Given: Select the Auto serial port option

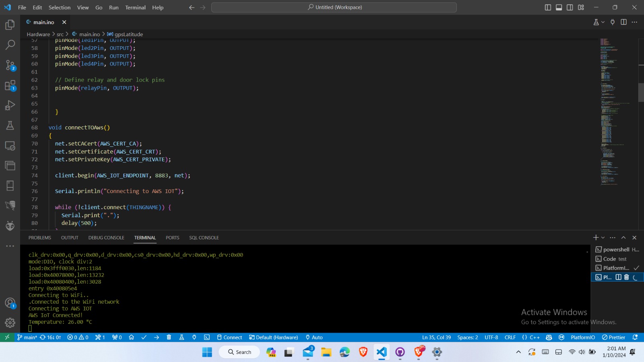Looking at the screenshot, I should coord(314,337).
